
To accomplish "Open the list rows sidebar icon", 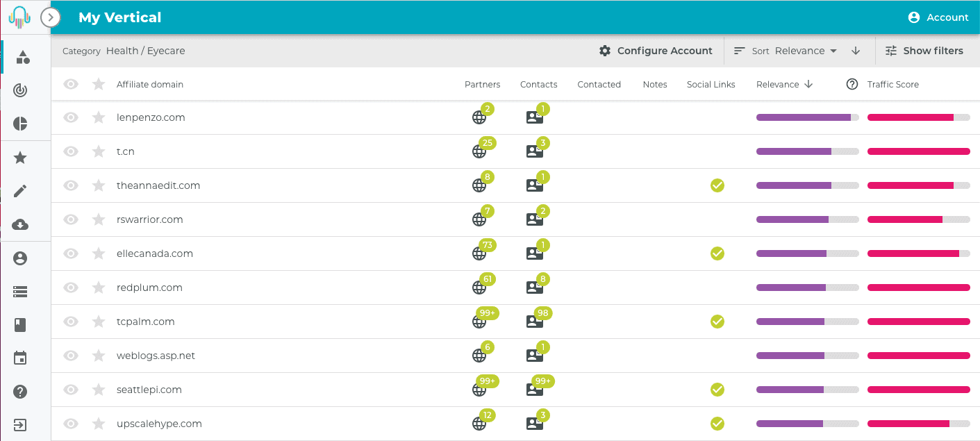I will (x=21, y=292).
